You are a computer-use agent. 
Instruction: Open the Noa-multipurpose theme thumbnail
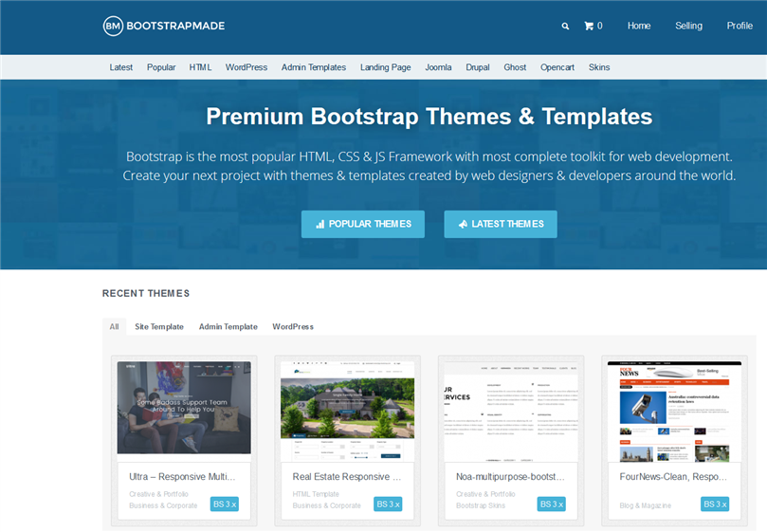[x=511, y=412]
